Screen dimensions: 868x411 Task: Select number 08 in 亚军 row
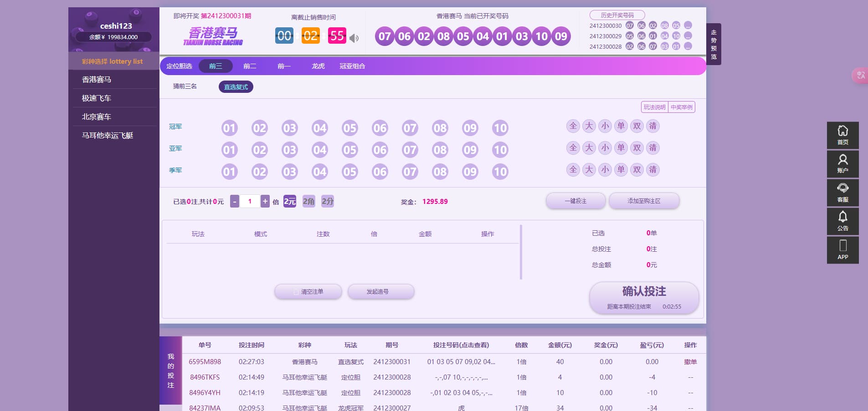coord(440,150)
